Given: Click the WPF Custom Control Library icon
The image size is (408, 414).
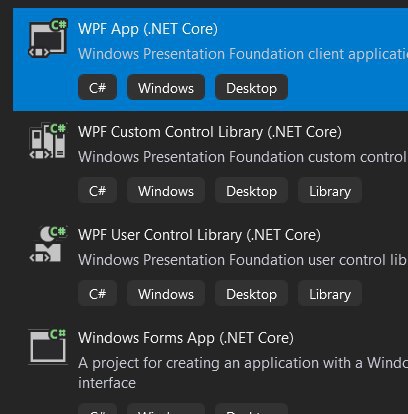Looking at the screenshot, I should click(x=48, y=141).
